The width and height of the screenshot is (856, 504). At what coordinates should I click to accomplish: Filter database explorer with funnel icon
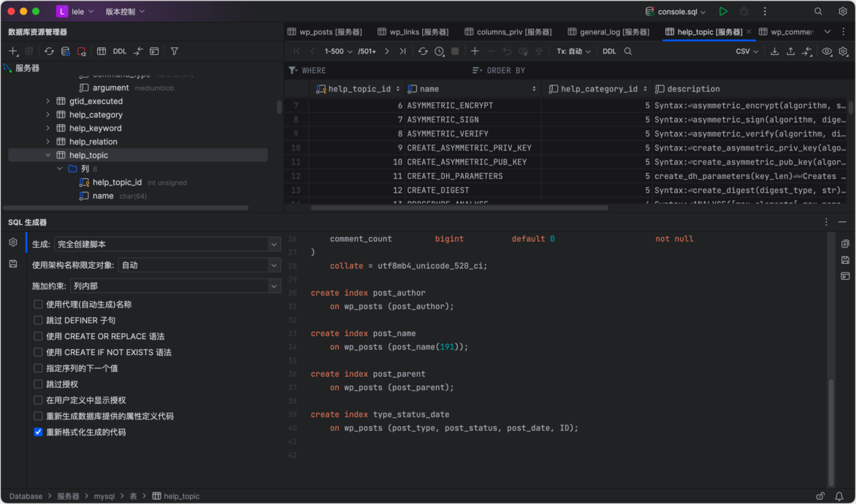click(x=174, y=51)
